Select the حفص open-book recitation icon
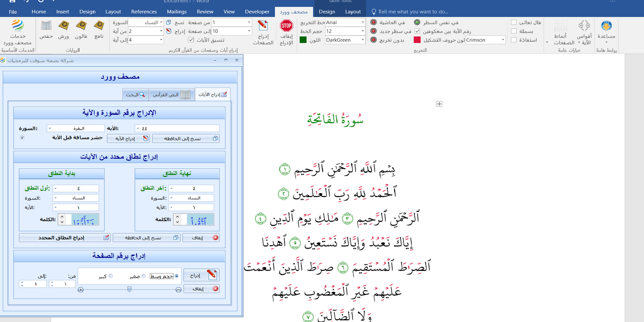 (x=46, y=26)
